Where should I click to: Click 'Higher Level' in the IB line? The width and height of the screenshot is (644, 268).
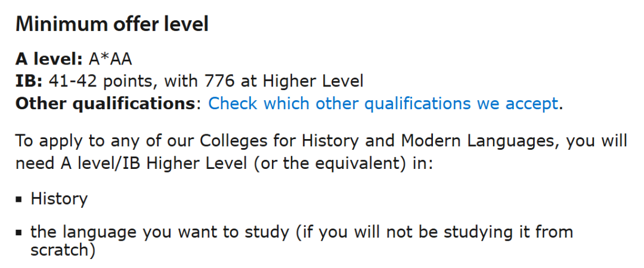tap(313, 81)
